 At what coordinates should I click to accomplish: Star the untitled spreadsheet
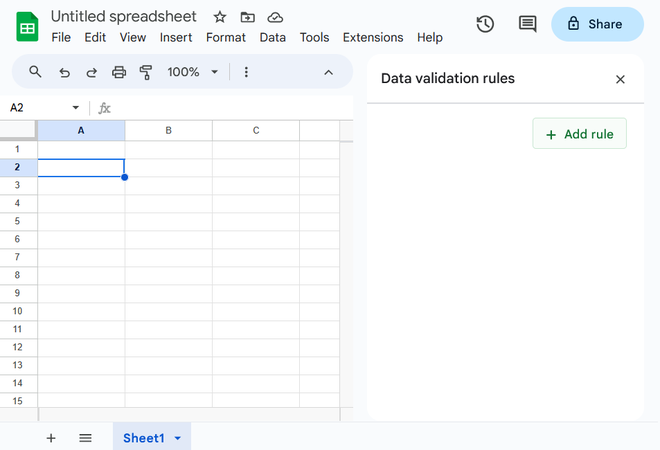(220, 17)
